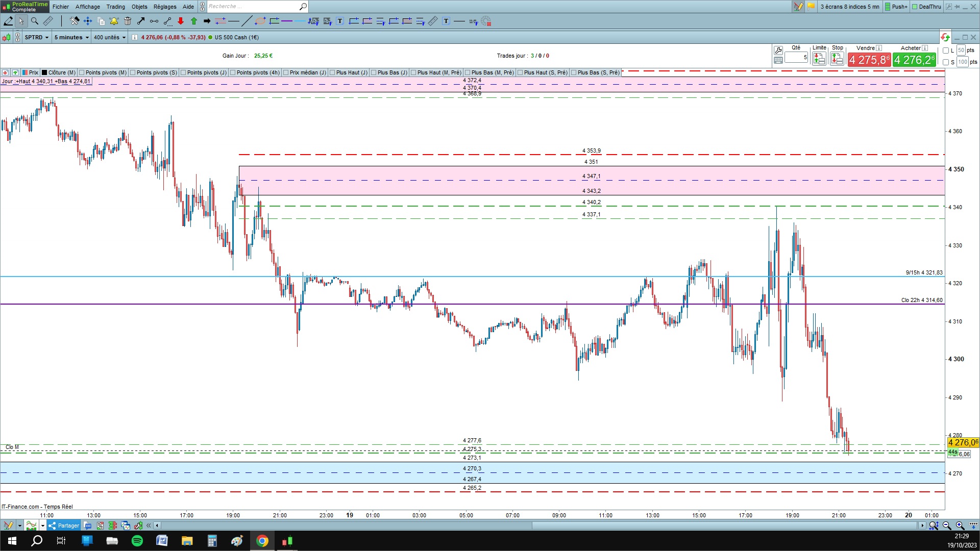Select the ellipse drawing tool
The height and width of the screenshot is (551, 980).
(x=260, y=21)
